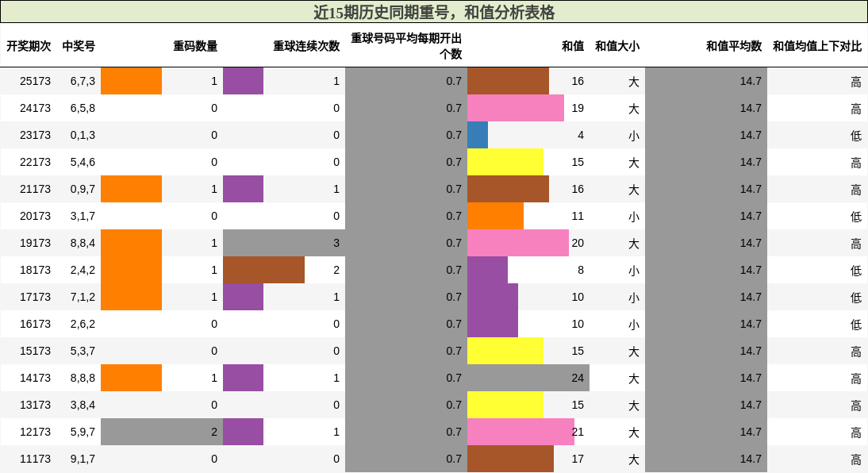The image size is (868, 473).
Task: Click winning number 0,1,3
Action: [x=83, y=135]
